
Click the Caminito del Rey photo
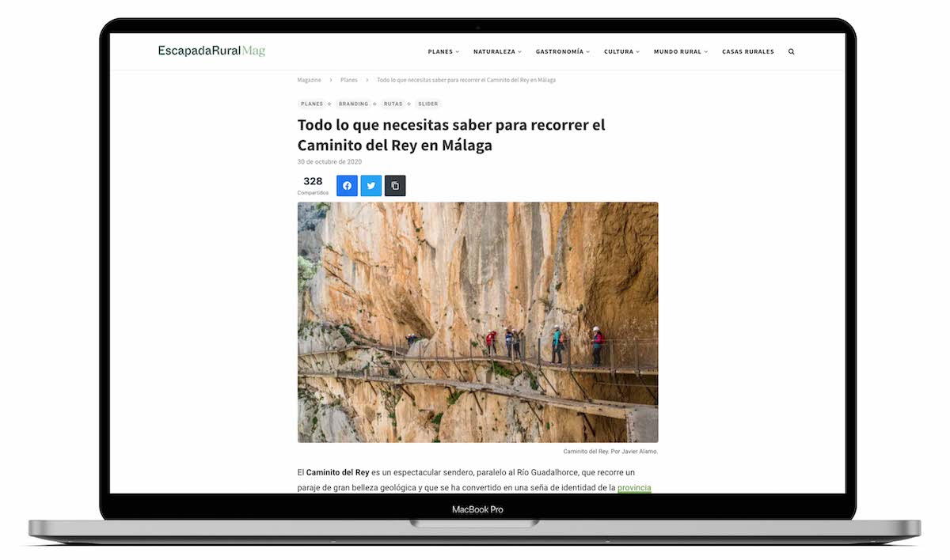pyautogui.click(x=477, y=322)
